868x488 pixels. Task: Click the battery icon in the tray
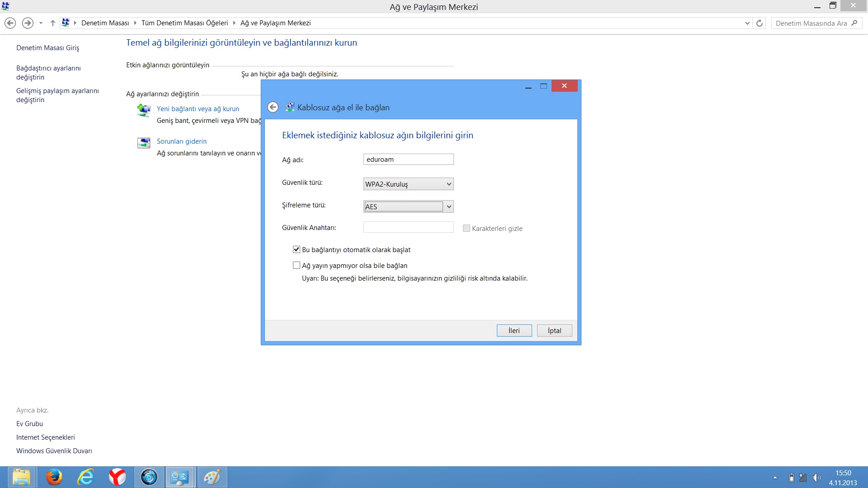(791, 478)
